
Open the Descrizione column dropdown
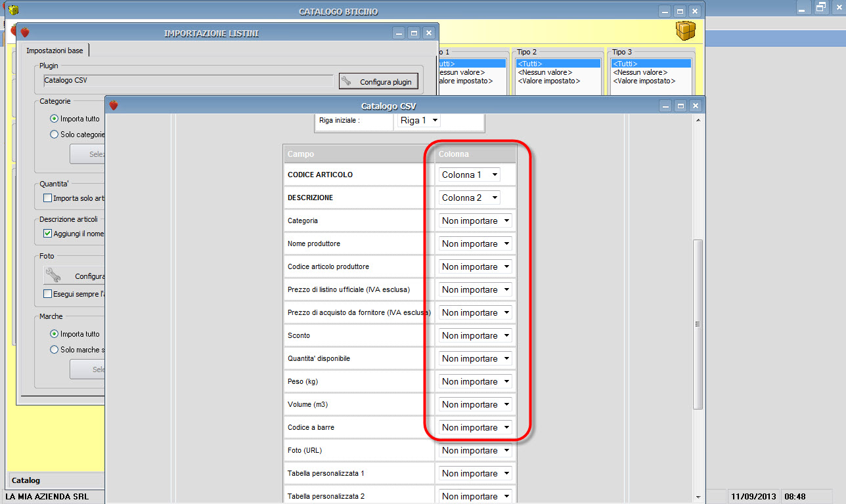(469, 198)
